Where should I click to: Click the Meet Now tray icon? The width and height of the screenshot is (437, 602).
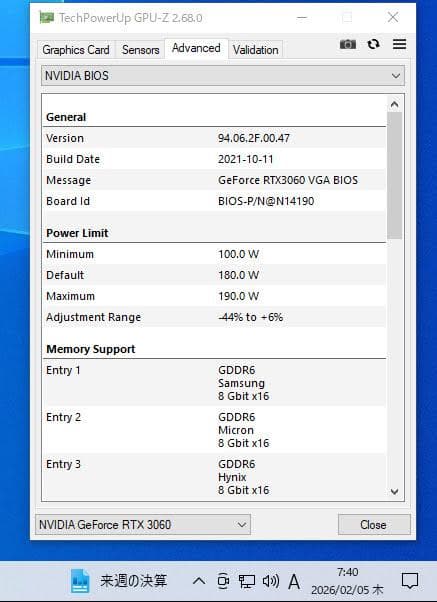pos(223,581)
